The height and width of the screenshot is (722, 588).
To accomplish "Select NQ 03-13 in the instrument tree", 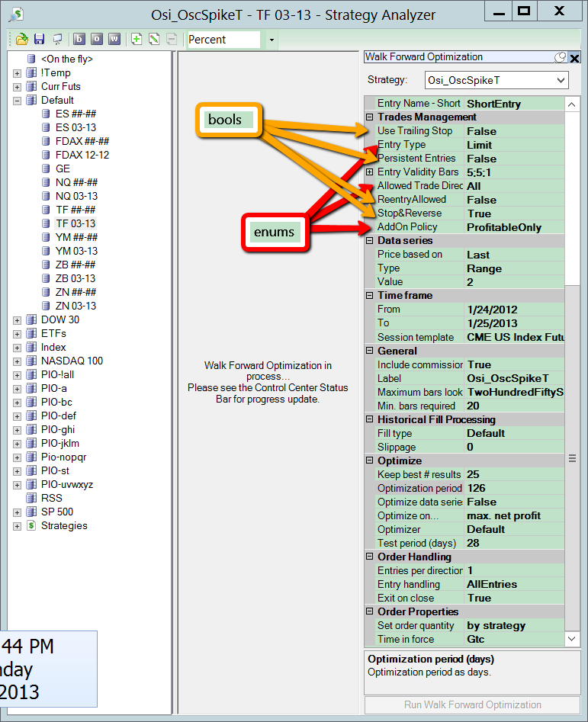I will (x=76, y=196).
